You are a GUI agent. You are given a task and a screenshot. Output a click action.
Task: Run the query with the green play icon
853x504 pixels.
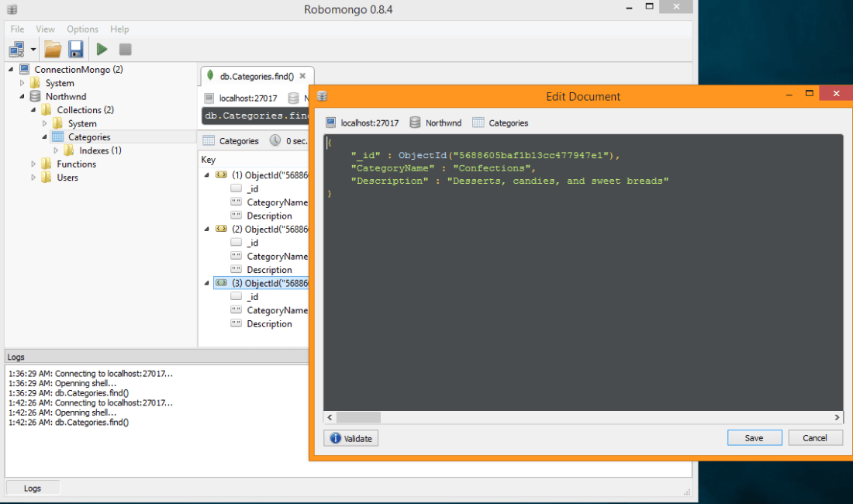coord(102,50)
